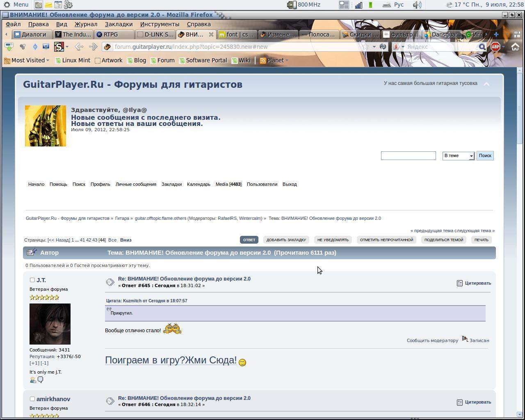
Task: Open the Закладки menu in menu bar
Action: click(119, 24)
